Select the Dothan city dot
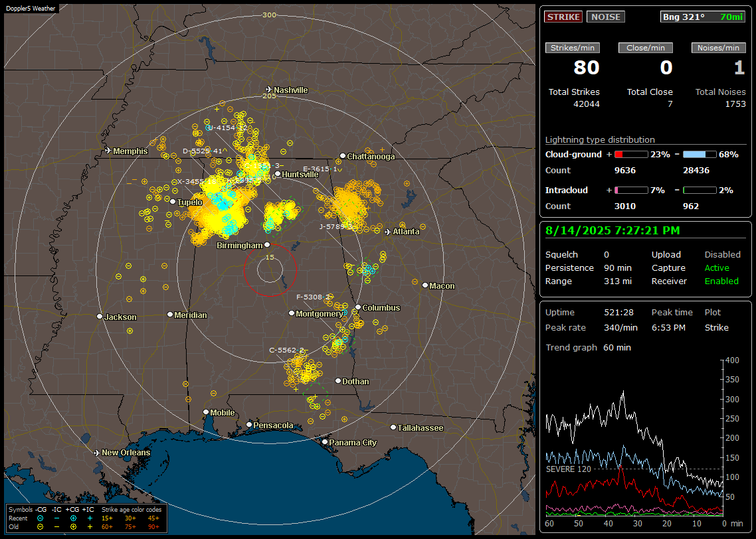Image resolution: width=756 pixels, height=539 pixels. pos(338,381)
